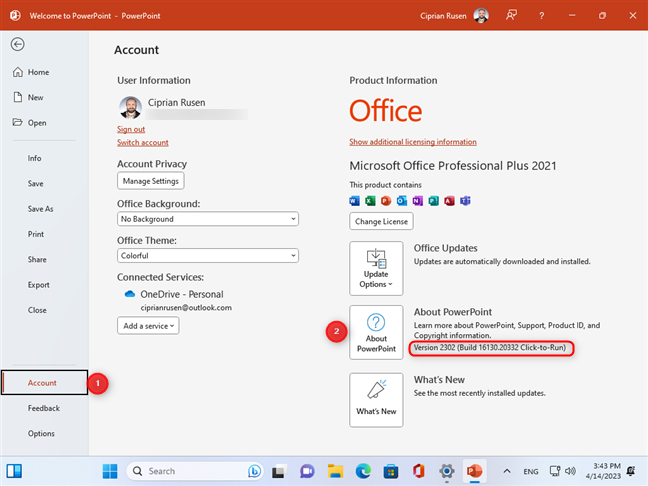Open Task View on taskbar
Screen dimensions: 648x486
(x=279, y=471)
